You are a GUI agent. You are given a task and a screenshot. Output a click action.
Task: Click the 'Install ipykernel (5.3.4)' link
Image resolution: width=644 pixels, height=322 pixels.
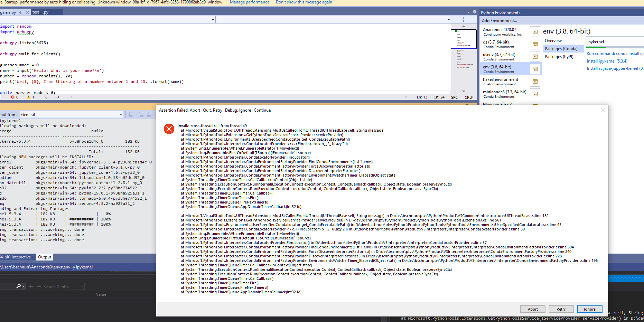(607, 61)
